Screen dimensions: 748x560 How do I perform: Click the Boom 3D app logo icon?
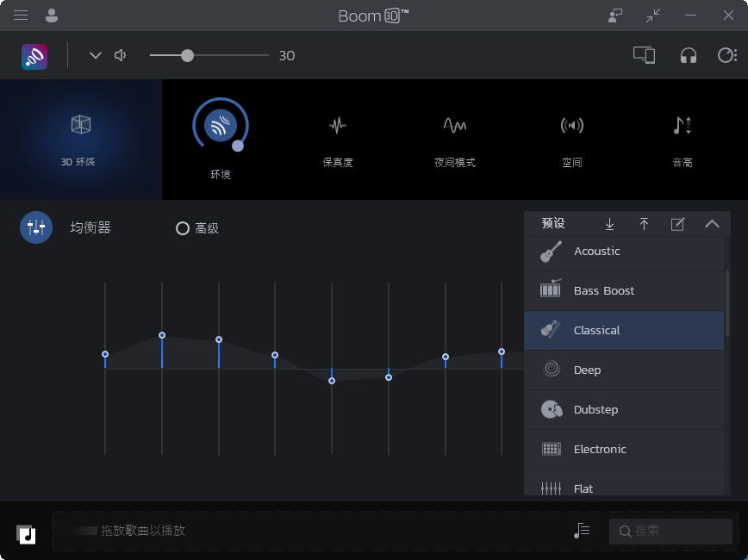(x=34, y=56)
